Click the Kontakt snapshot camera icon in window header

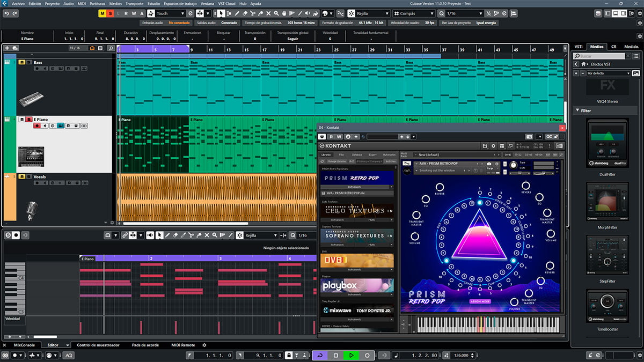[x=529, y=137]
